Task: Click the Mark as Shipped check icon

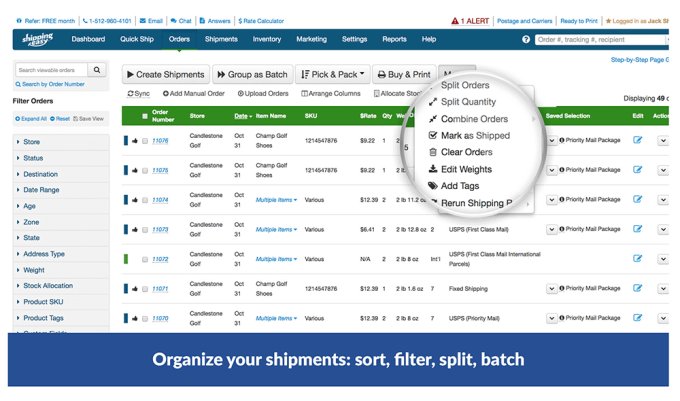Action: [x=433, y=135]
